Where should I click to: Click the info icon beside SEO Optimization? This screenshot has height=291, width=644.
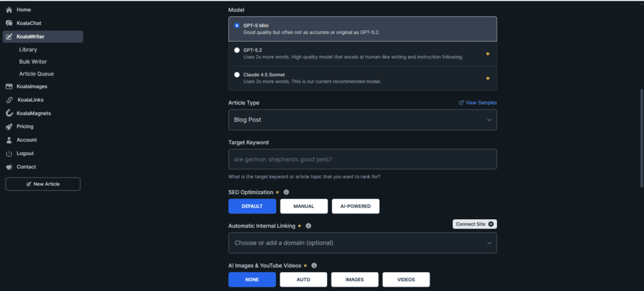click(286, 192)
